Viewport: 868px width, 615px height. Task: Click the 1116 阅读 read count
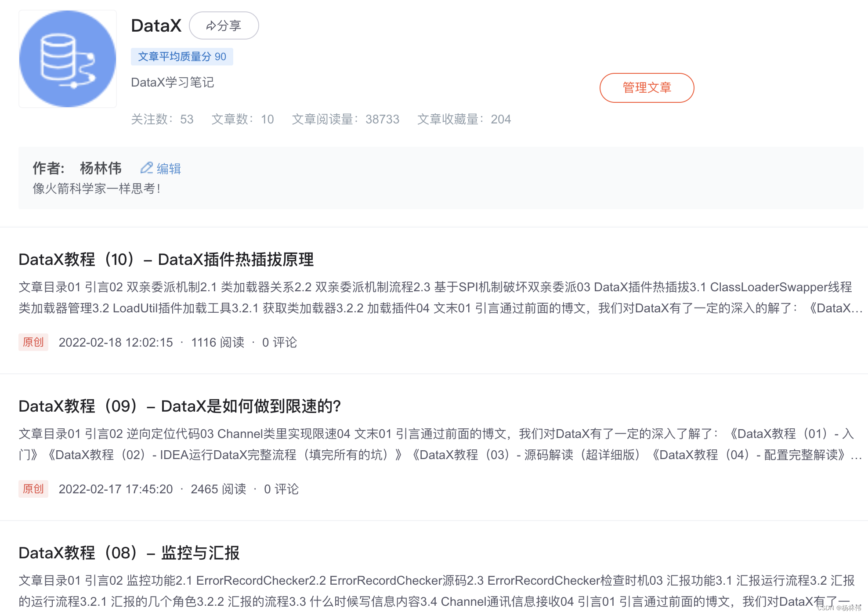tap(218, 342)
